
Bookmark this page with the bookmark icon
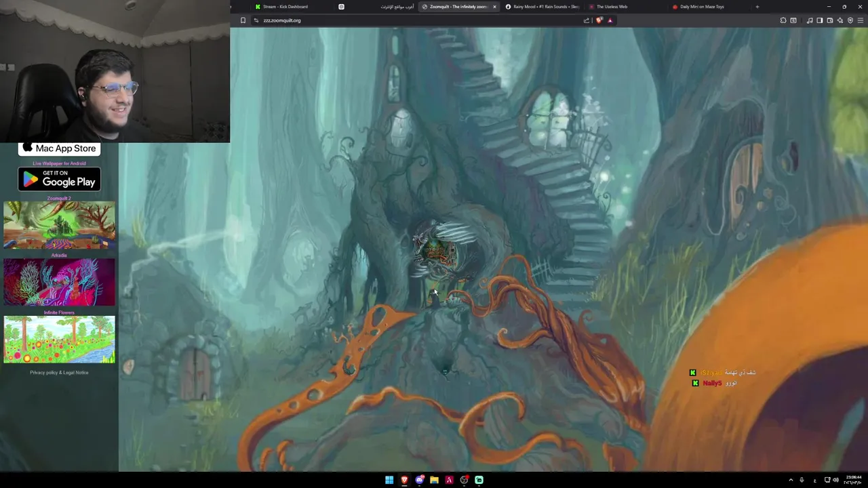pos(243,20)
